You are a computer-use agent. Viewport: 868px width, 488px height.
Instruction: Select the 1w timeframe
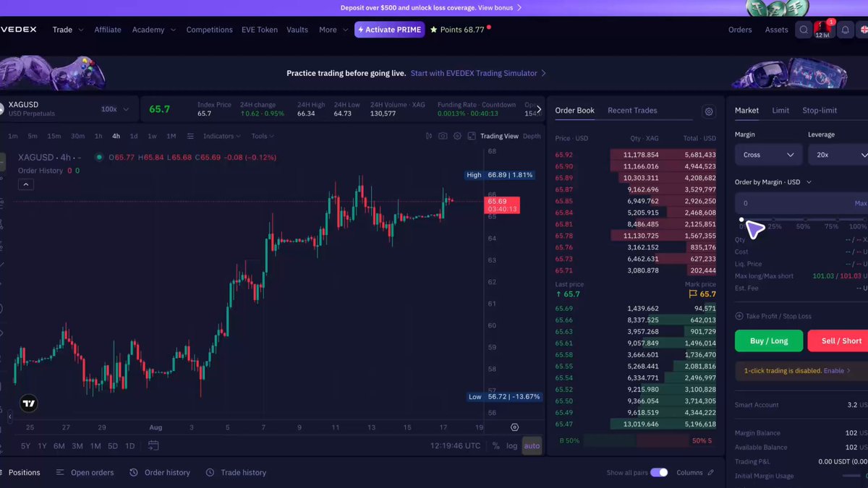pos(152,136)
